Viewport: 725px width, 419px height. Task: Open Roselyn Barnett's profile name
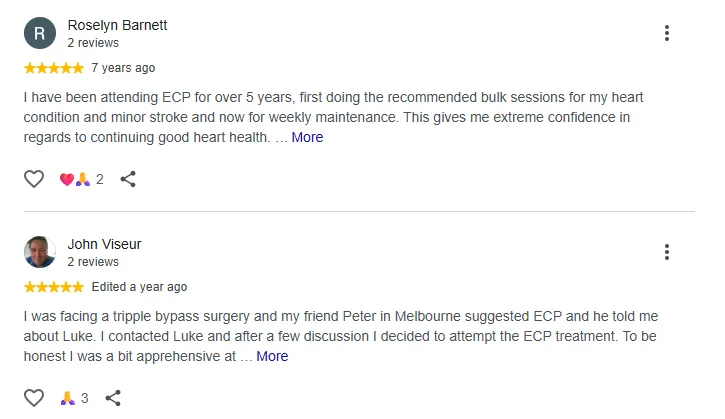[117, 25]
